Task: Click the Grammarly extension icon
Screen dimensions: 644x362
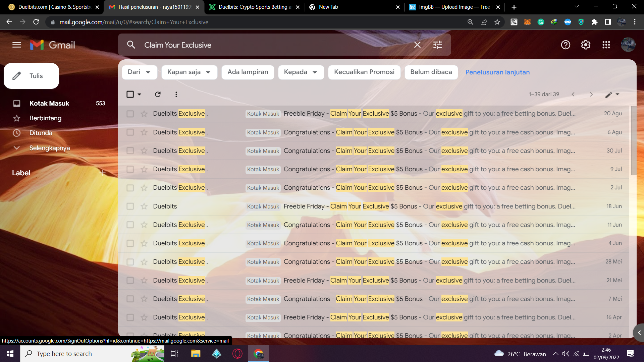Action: coord(541,22)
